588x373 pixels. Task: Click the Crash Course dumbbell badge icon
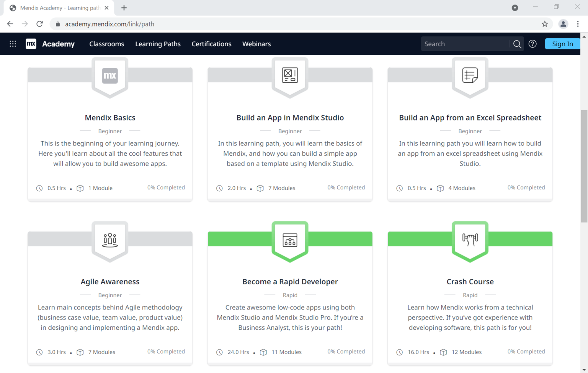[x=470, y=239]
